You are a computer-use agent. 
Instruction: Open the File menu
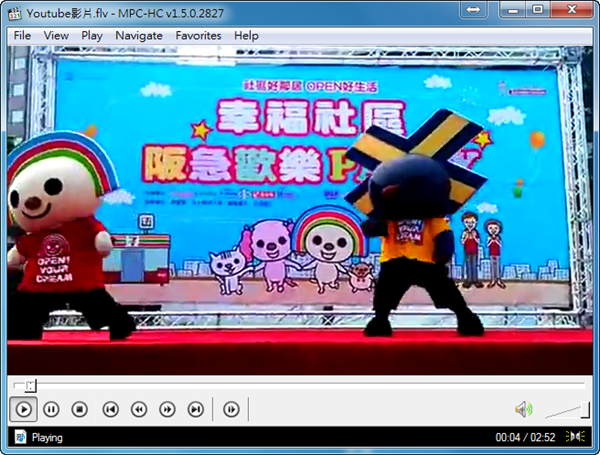[22, 35]
